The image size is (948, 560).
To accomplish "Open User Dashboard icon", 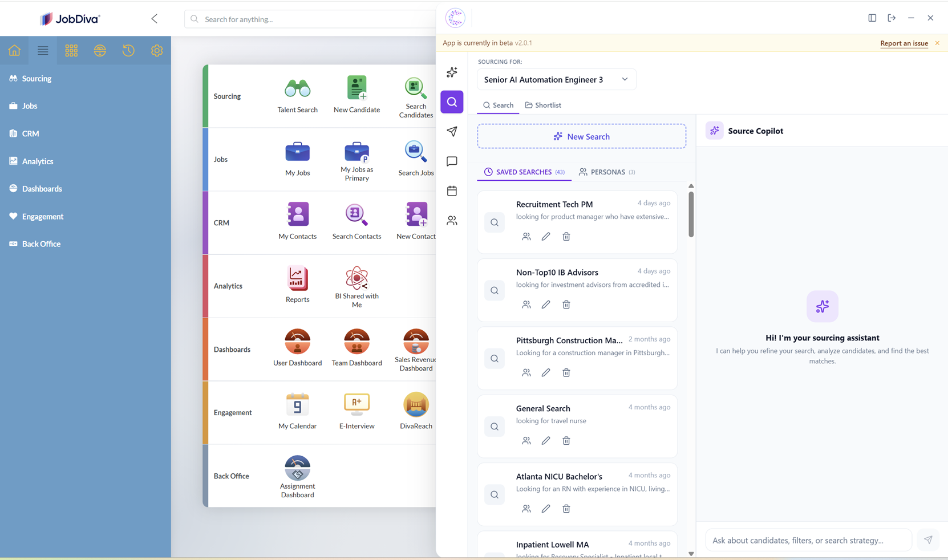I will (297, 342).
